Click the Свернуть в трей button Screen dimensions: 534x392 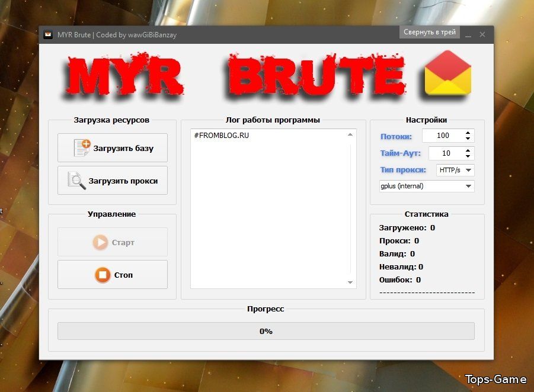pos(430,32)
